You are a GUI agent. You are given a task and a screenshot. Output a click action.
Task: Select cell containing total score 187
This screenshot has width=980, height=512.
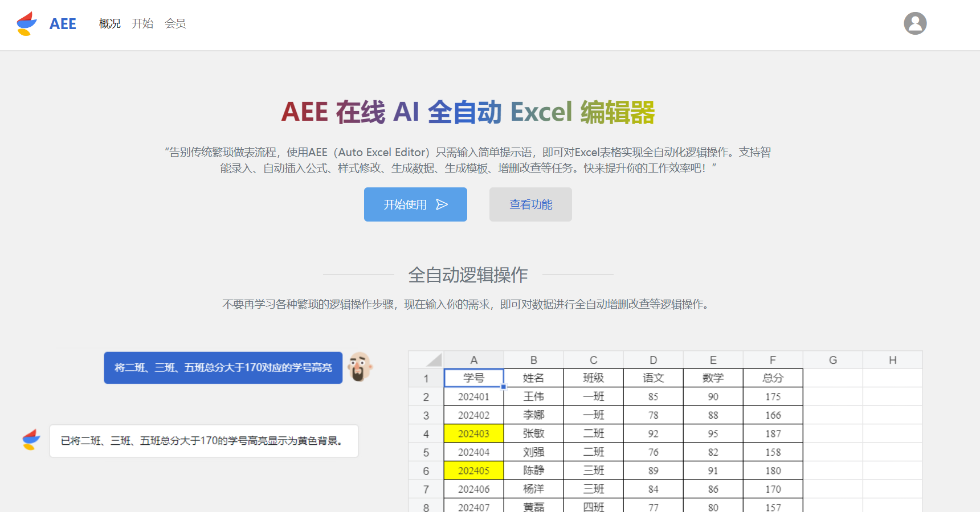coord(773,433)
